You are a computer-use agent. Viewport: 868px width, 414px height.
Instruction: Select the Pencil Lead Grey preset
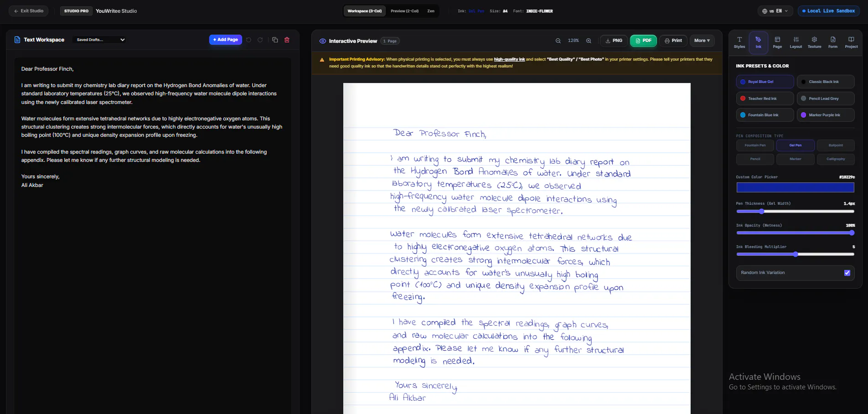coord(826,98)
